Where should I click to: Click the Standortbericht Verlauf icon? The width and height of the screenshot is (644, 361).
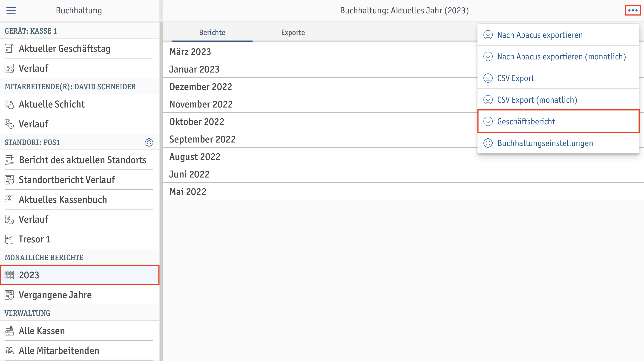9,180
